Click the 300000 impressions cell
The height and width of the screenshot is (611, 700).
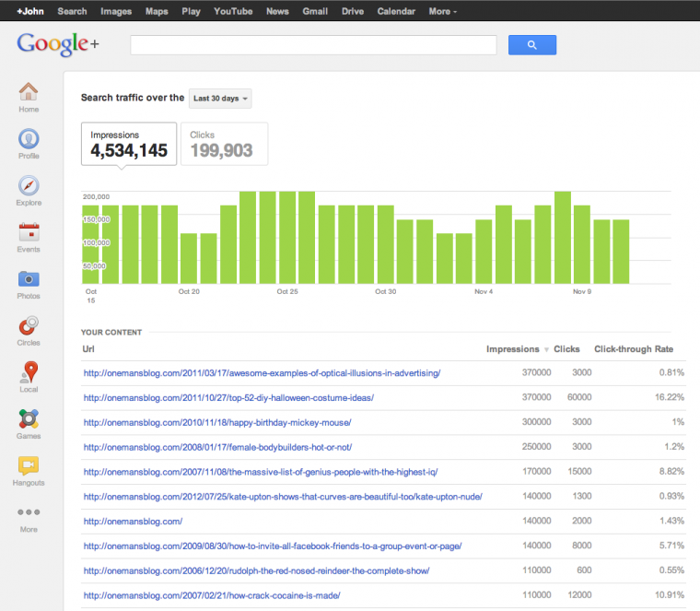coord(537,422)
